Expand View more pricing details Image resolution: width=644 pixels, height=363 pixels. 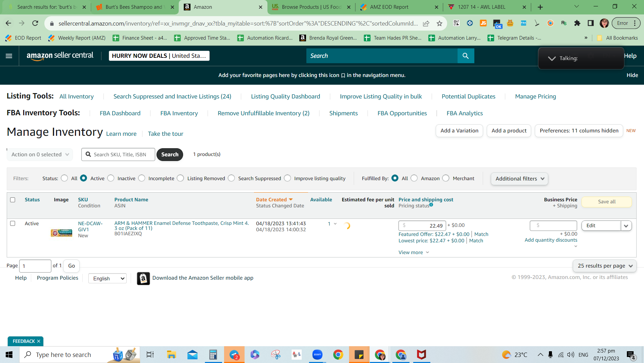414,252
